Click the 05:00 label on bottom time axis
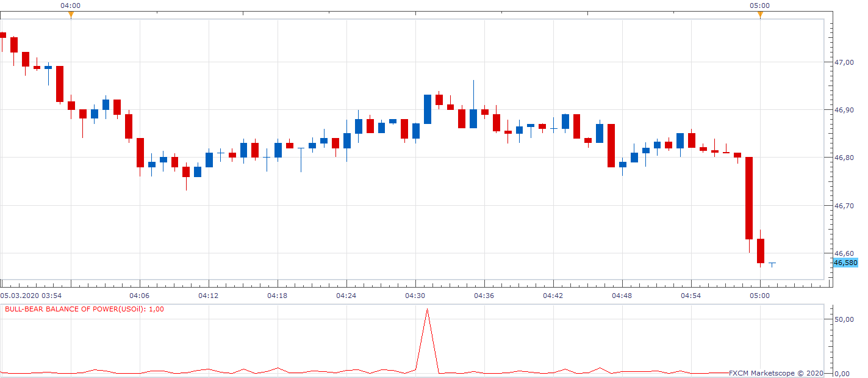 [760, 295]
